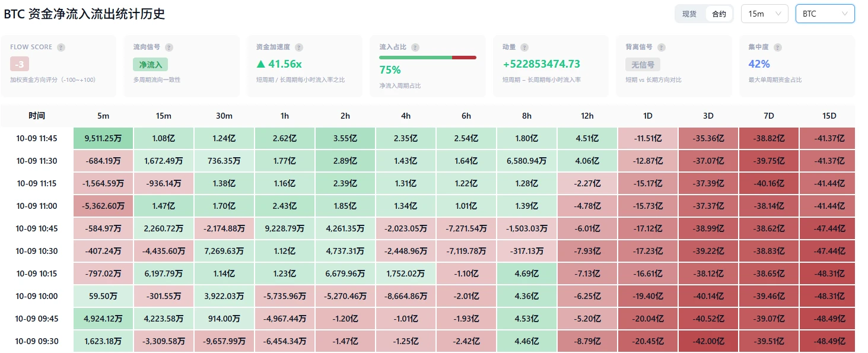This screenshot has width=868, height=353.
Task: Click the 3D column header
Action: (x=708, y=116)
